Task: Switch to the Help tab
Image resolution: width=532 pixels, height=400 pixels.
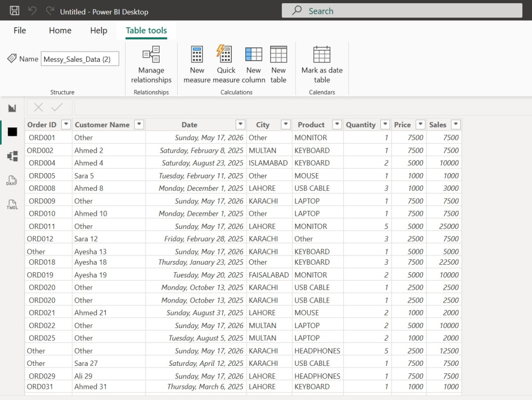Action: click(99, 30)
